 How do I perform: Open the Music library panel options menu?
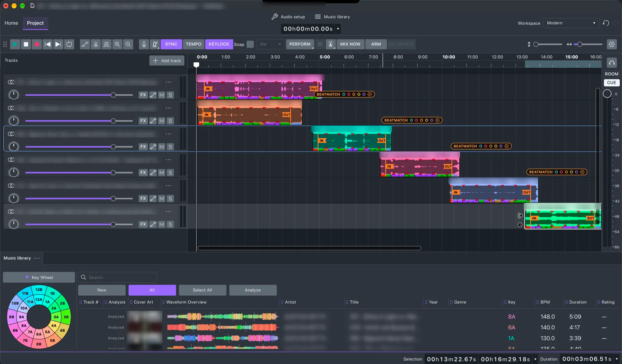pyautogui.click(x=37, y=258)
